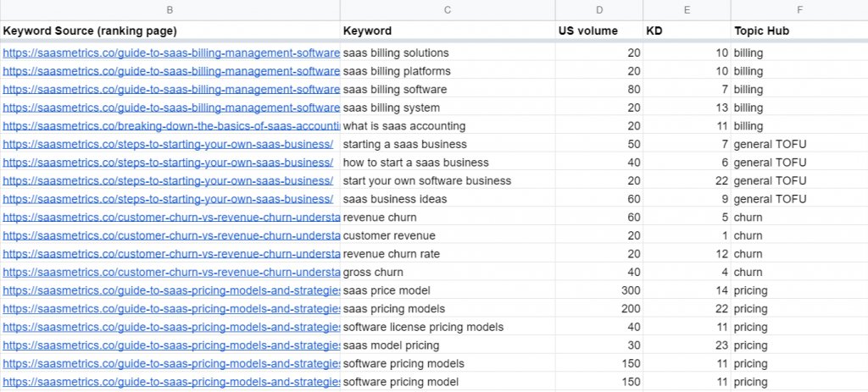This screenshot has height=392, width=868.
Task: Select the Topic Hub cell for 'revenue churn rate'
Action: click(798, 254)
